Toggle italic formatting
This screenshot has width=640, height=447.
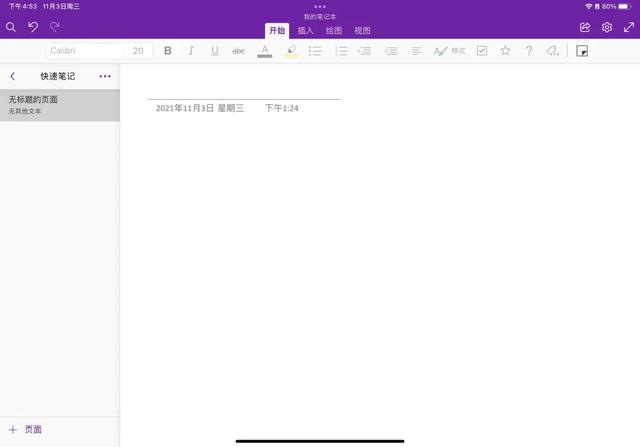[x=191, y=51]
